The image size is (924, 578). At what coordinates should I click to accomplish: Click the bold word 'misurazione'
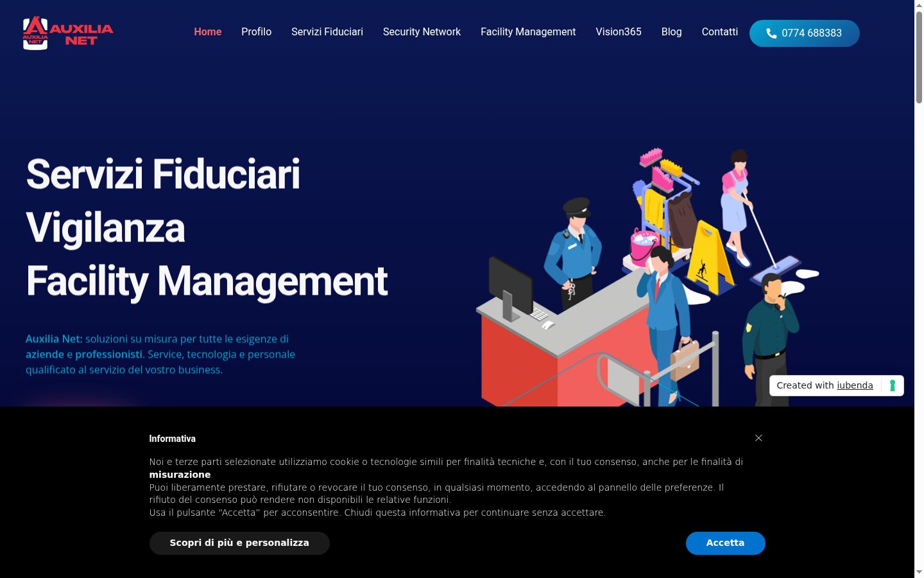pyautogui.click(x=180, y=475)
